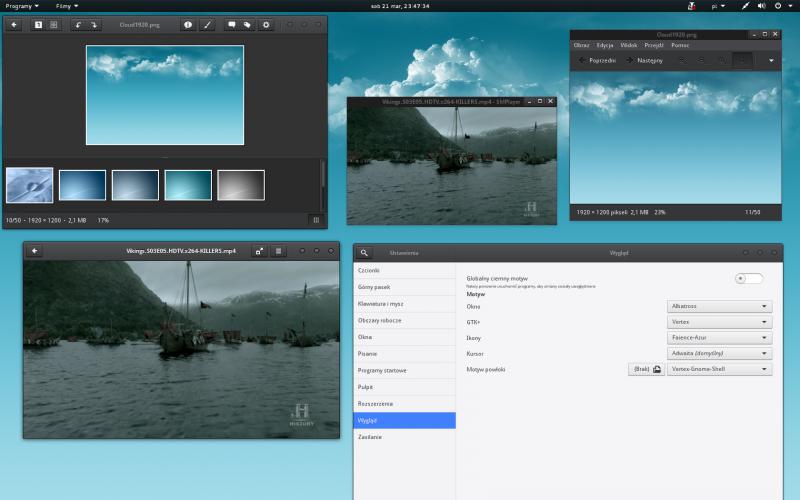This screenshot has width=800, height=500.
Task: Expand the GTK+ theme dropdown (Vertex)
Action: [x=719, y=322]
